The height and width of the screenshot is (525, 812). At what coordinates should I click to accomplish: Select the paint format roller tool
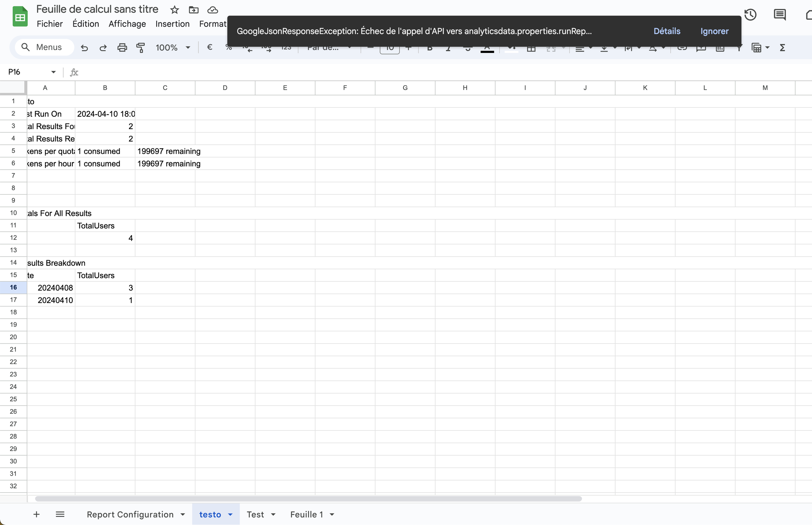[x=141, y=48]
